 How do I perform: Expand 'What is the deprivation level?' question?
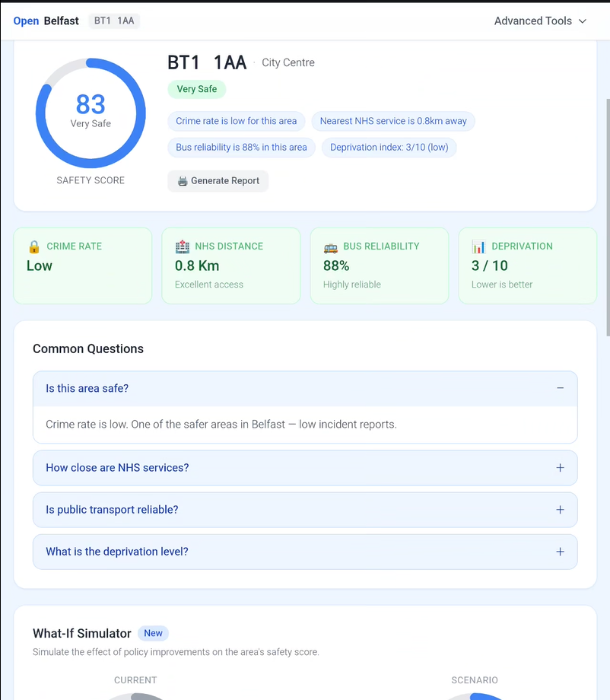(x=305, y=552)
